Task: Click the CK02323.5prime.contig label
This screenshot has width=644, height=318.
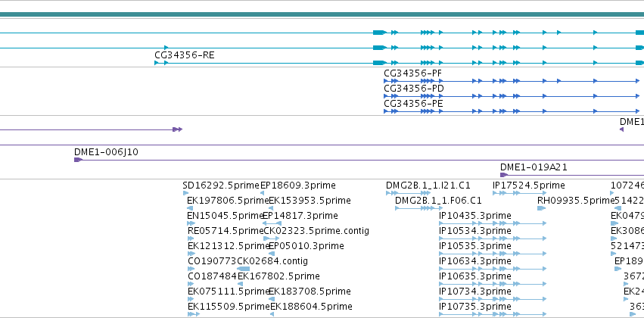Action: click(316, 231)
